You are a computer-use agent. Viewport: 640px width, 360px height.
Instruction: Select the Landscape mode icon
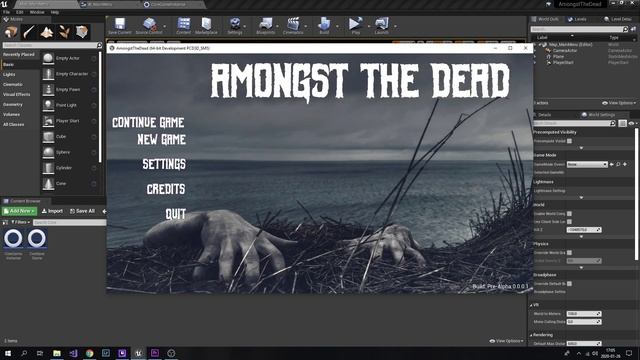[47, 32]
